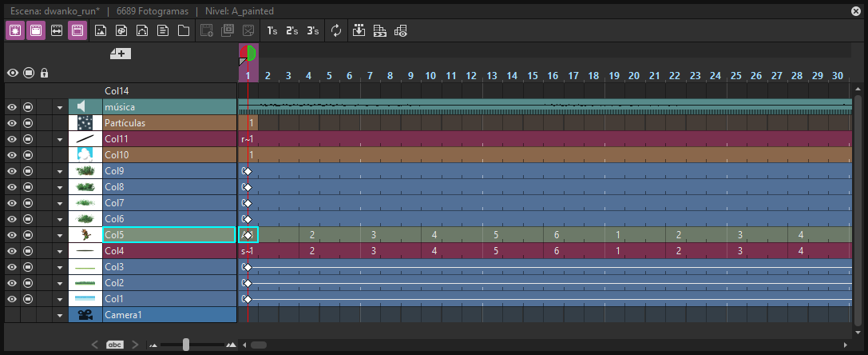868x355 pixels.
Task: Click the Reframe on 2's button
Action: [x=291, y=30]
